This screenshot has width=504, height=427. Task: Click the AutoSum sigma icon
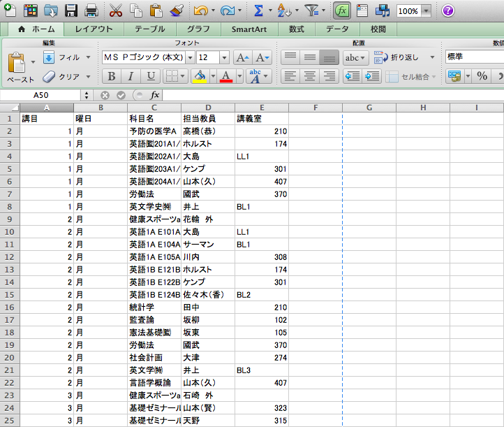(x=258, y=10)
